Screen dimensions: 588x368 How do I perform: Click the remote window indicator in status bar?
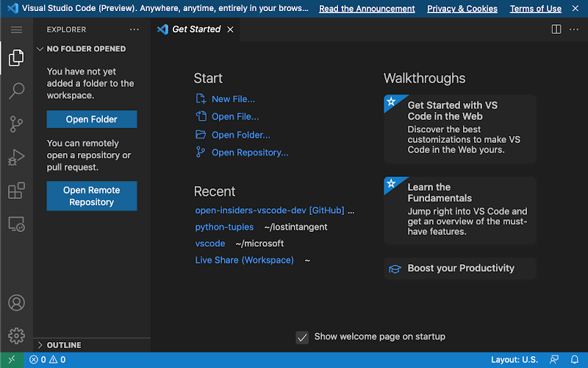coord(12,360)
